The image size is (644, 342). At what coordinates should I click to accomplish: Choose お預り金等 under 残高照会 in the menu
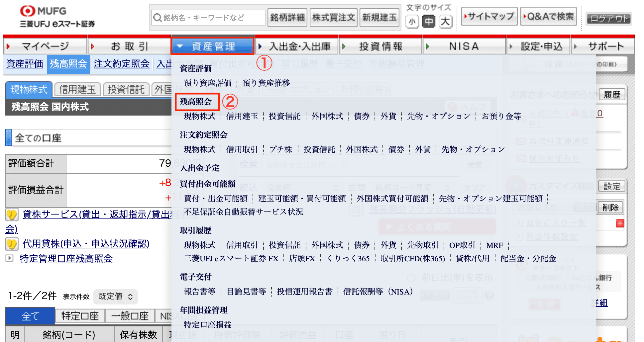501,116
